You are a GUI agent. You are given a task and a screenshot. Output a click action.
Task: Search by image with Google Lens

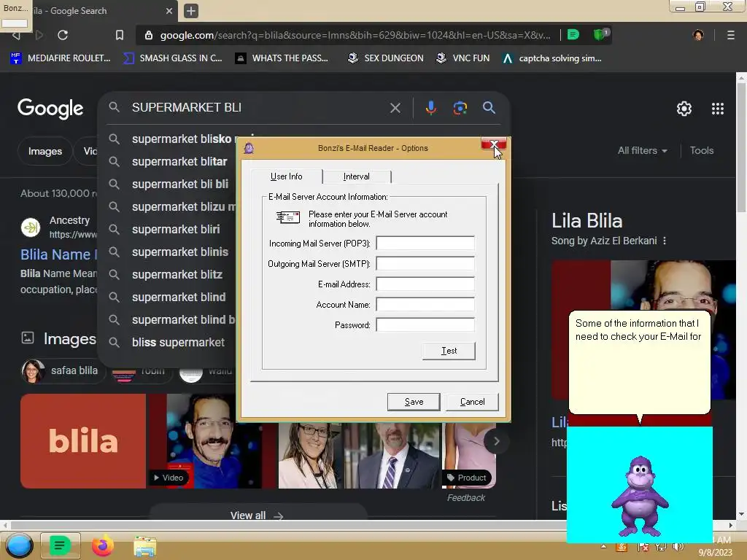pos(460,108)
